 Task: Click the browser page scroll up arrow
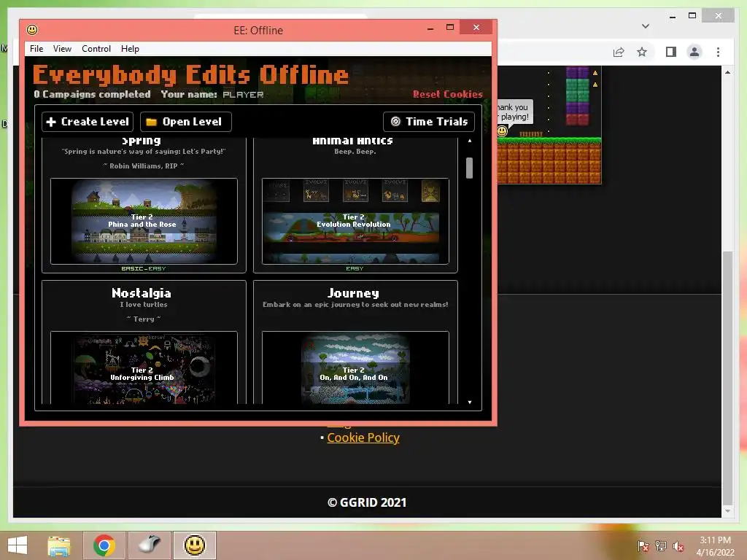727,72
